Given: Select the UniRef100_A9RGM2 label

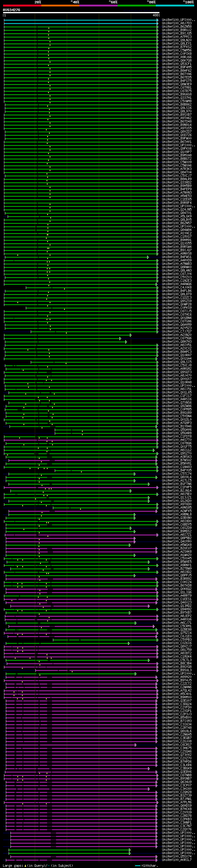Looking at the screenshot, I should coord(177,369).
